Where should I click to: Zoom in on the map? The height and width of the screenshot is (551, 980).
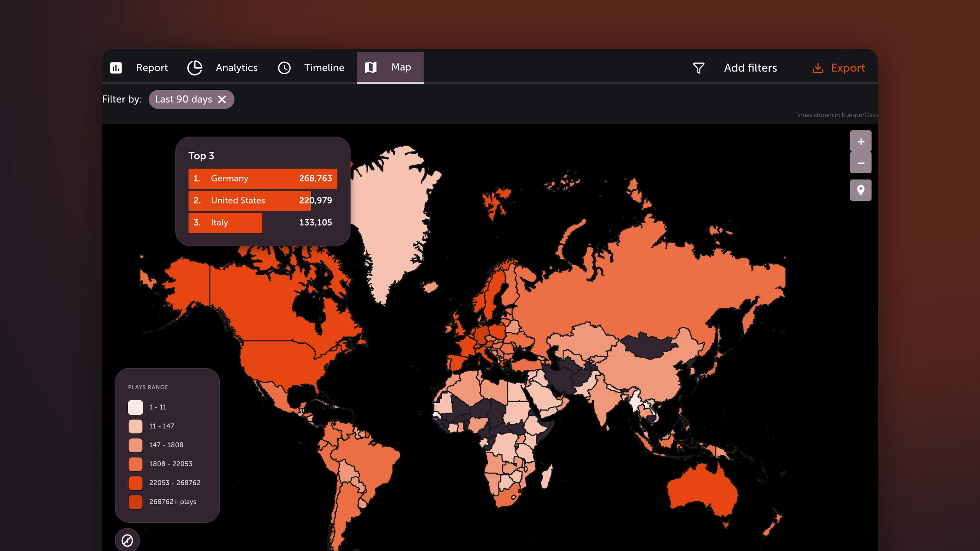[861, 141]
